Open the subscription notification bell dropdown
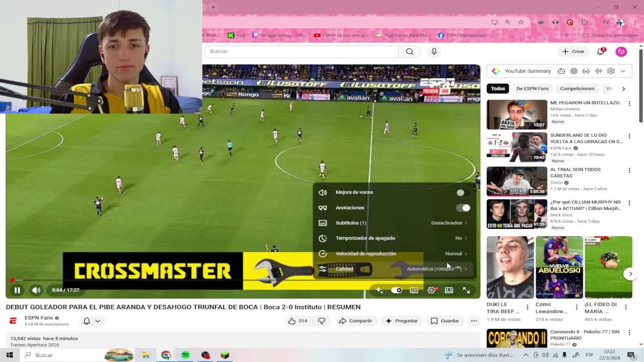This screenshot has width=644, height=362. point(92,321)
